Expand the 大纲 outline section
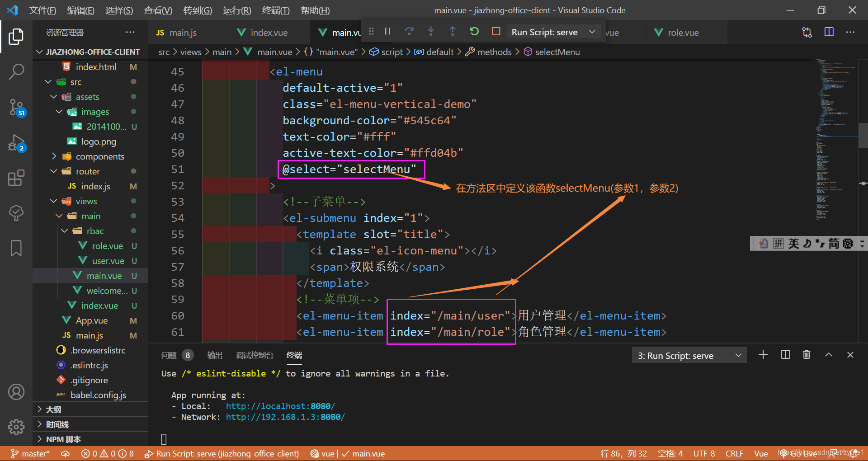Screen dimensions: 868x461 click(x=53, y=409)
